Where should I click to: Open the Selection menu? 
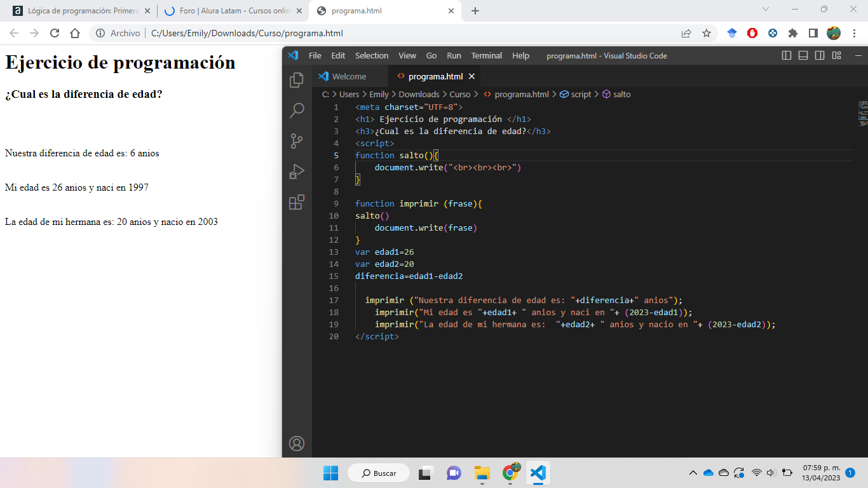(372, 55)
